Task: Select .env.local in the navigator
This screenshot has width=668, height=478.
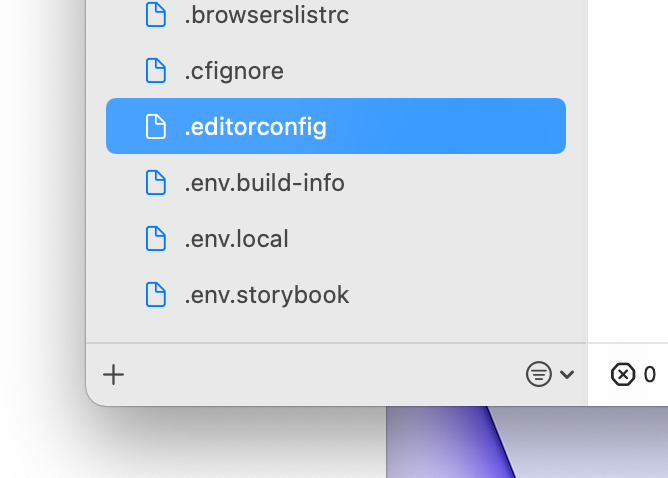Action: 236,239
